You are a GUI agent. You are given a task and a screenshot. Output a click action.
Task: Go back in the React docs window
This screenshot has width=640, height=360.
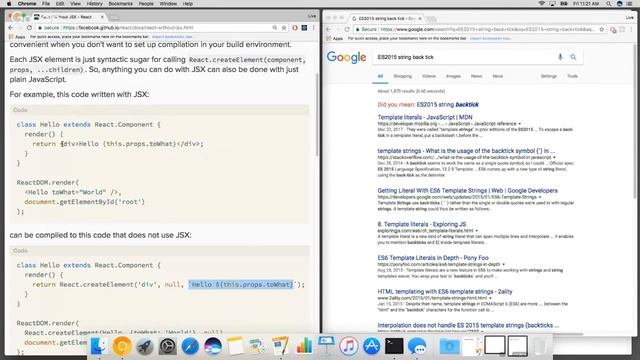point(11,28)
